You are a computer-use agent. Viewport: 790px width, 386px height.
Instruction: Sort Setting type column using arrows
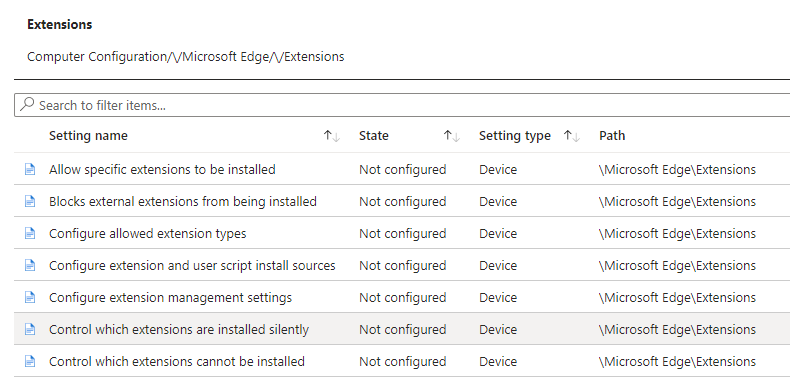571,136
